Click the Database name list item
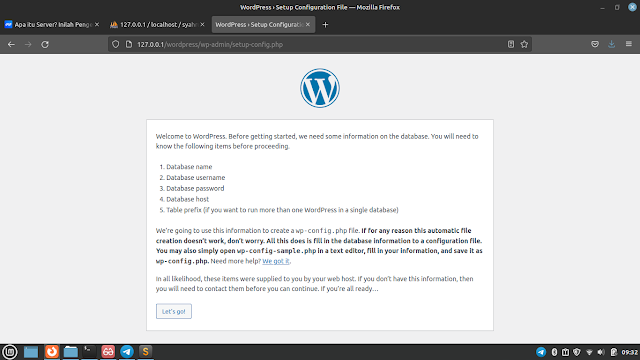The width and height of the screenshot is (640, 360). [189, 167]
